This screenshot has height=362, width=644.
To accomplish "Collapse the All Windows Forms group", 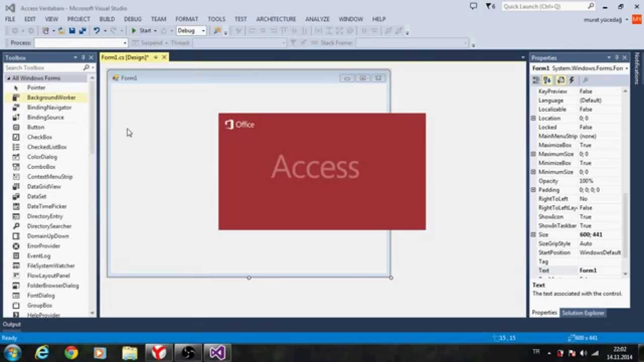I will click(9, 78).
